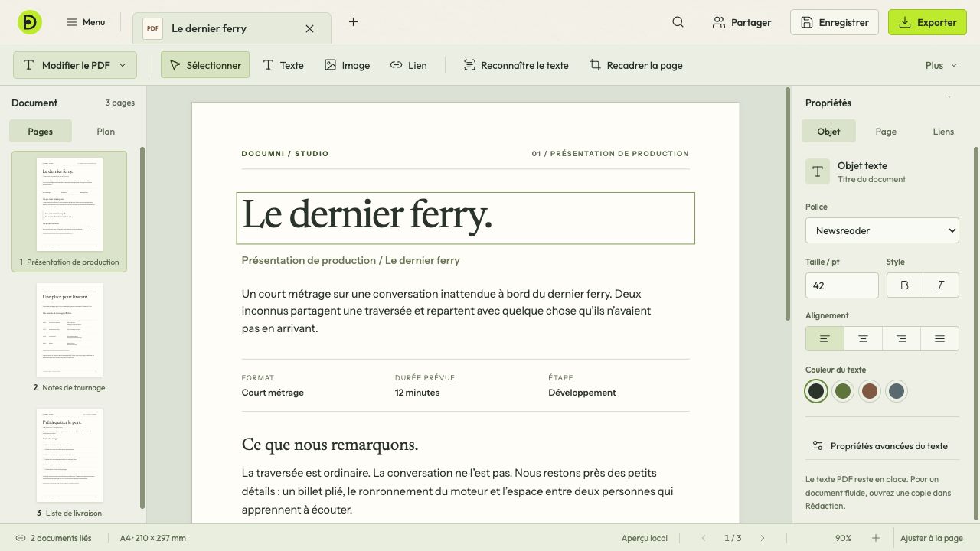Expand the Modifier le PDF dropdown

(x=75, y=65)
